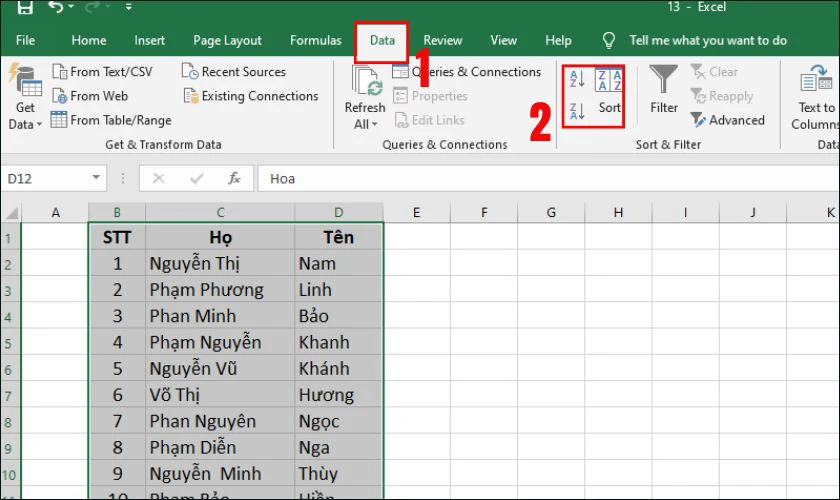Viewport: 840px width, 500px height.
Task: Select cell containing Phạm Nguyễn
Action: (220, 342)
